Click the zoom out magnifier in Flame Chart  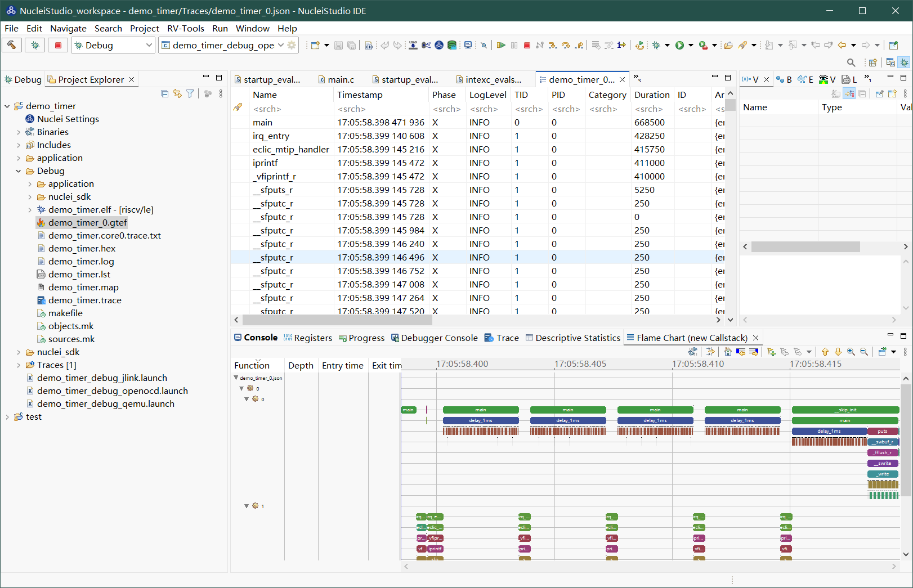[x=864, y=352]
